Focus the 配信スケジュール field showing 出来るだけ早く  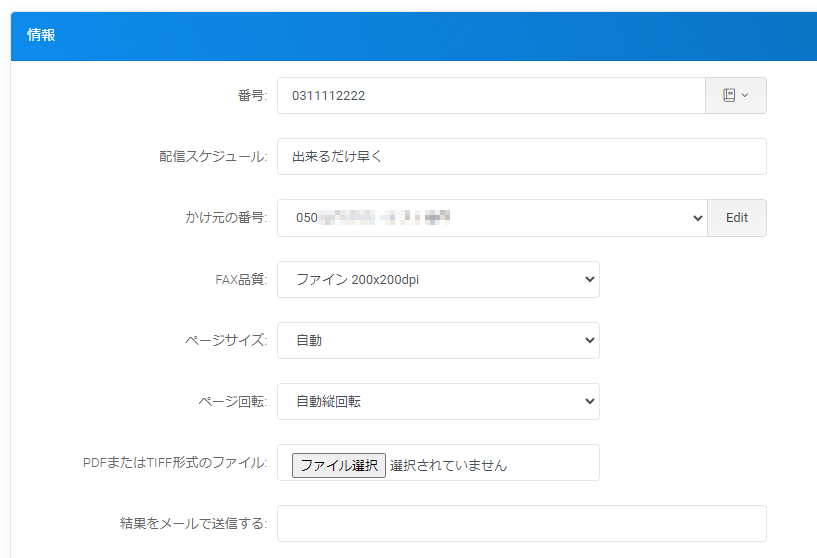[521, 157]
